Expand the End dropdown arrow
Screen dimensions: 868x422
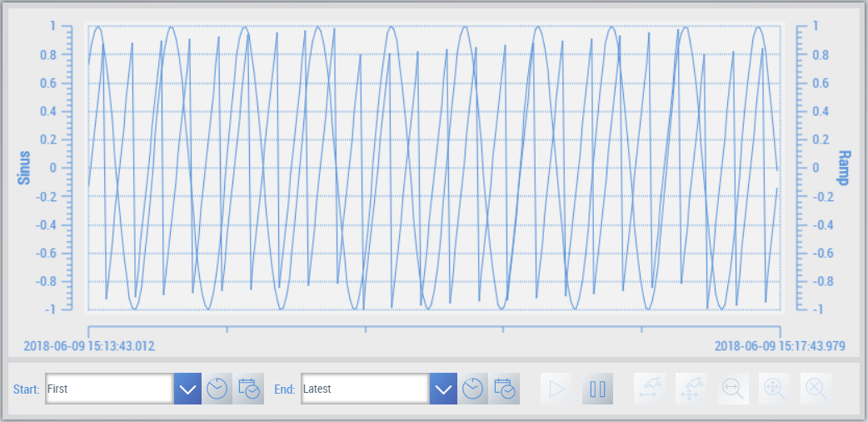443,389
